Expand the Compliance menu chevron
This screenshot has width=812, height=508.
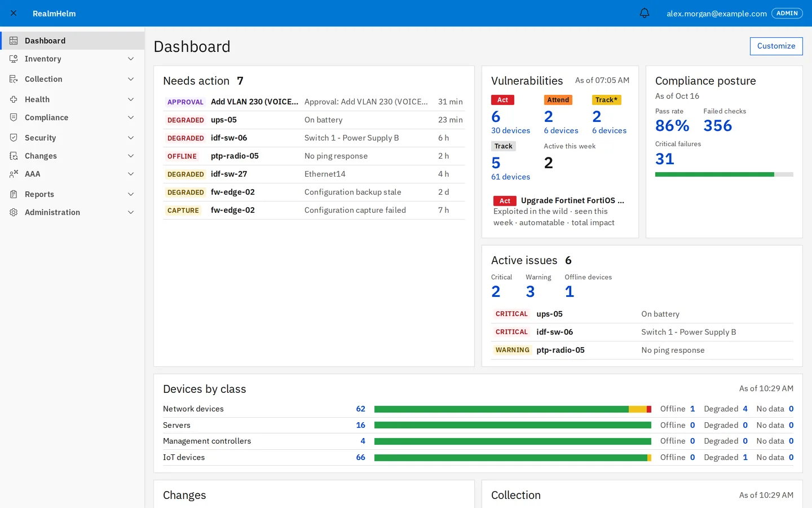click(x=131, y=117)
